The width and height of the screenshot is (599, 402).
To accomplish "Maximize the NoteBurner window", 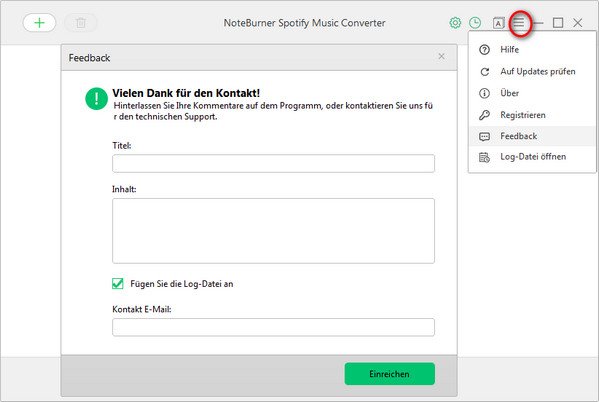I will coord(558,23).
